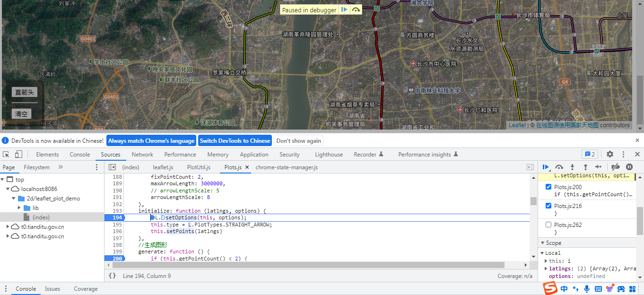Open the leaflet.js file tab
The height and width of the screenshot is (295, 644).
pyautogui.click(x=163, y=167)
